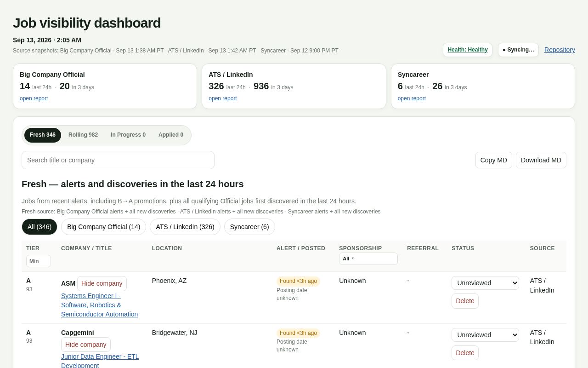Screen dimensions: 588x368
Task: Click the STATUS column header
Action: (463, 248)
